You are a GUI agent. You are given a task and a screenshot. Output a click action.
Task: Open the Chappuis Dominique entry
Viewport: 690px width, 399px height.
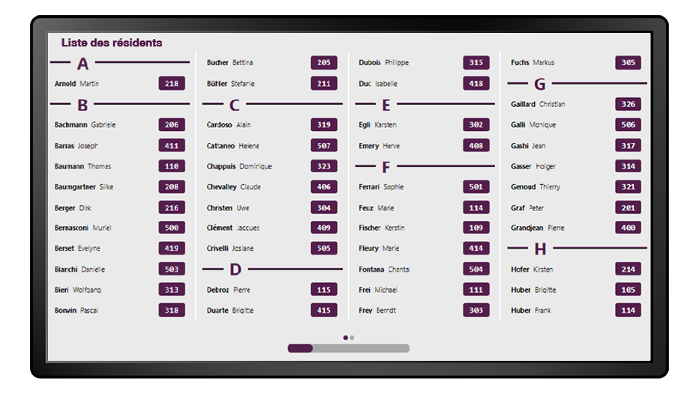272,166
